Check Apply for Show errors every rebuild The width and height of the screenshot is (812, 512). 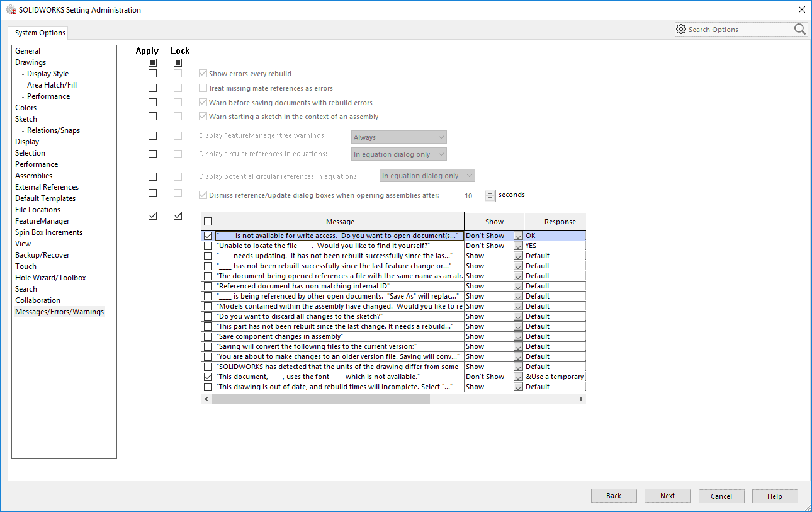[152, 74]
